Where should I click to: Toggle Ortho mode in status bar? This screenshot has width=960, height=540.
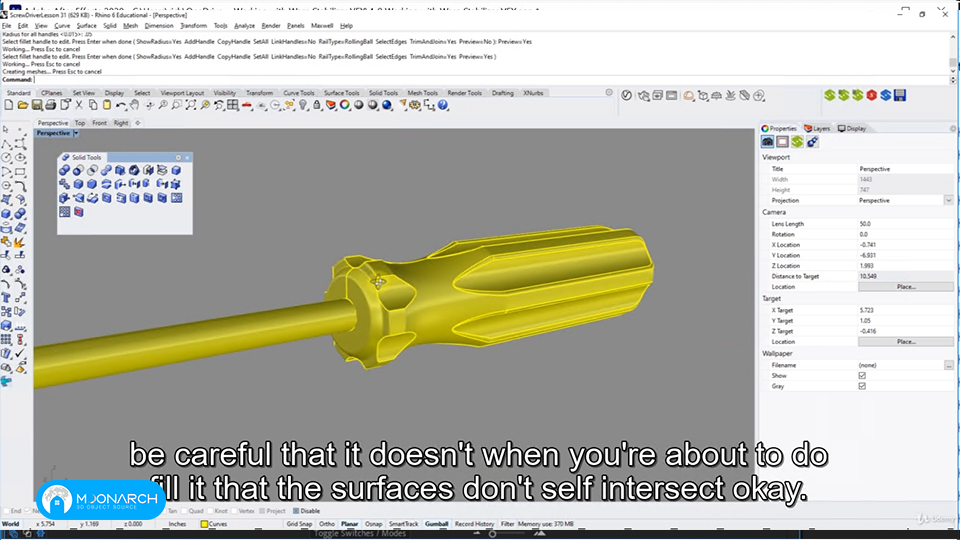(327, 524)
